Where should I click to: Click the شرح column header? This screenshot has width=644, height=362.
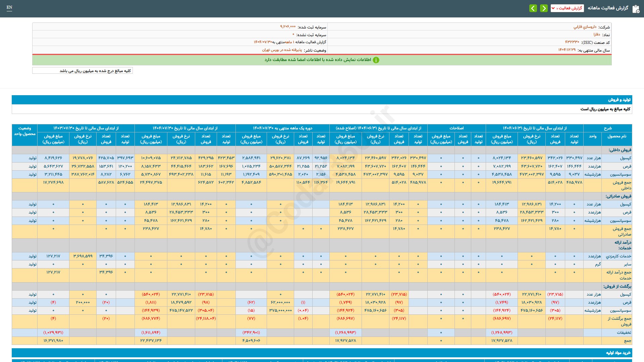(x=607, y=128)
